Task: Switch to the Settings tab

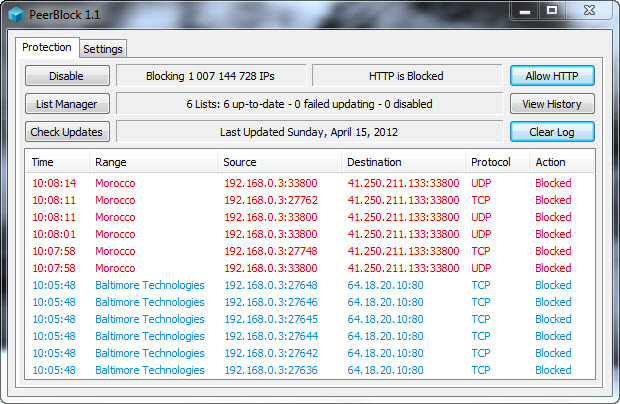Action: tap(103, 49)
